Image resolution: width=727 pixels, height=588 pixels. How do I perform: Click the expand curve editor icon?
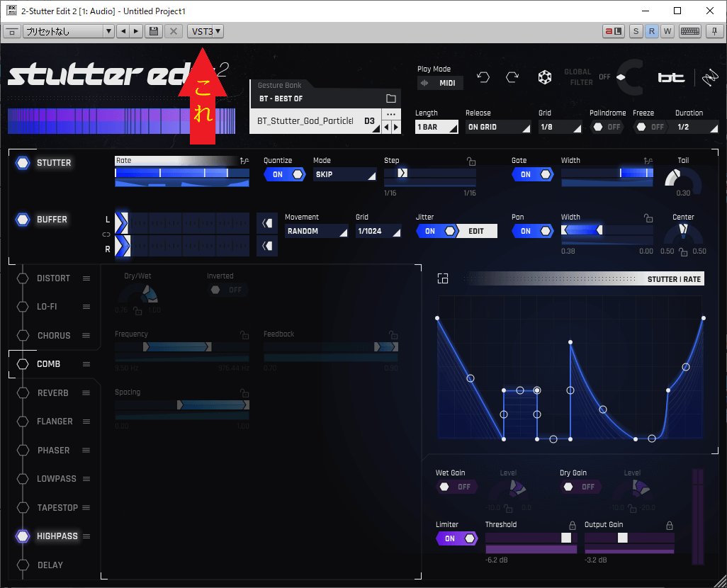coord(443,278)
